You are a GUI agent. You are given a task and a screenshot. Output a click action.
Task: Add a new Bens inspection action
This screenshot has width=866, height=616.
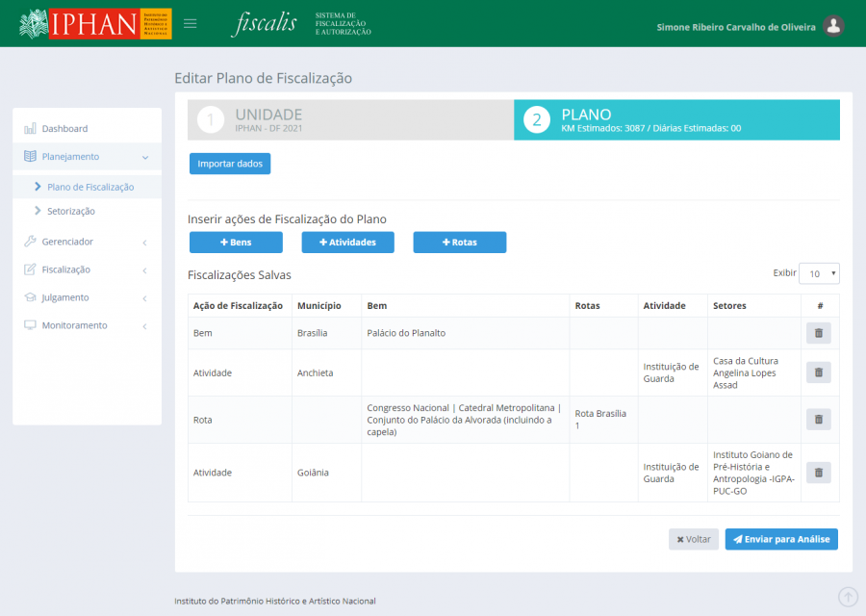coord(236,243)
